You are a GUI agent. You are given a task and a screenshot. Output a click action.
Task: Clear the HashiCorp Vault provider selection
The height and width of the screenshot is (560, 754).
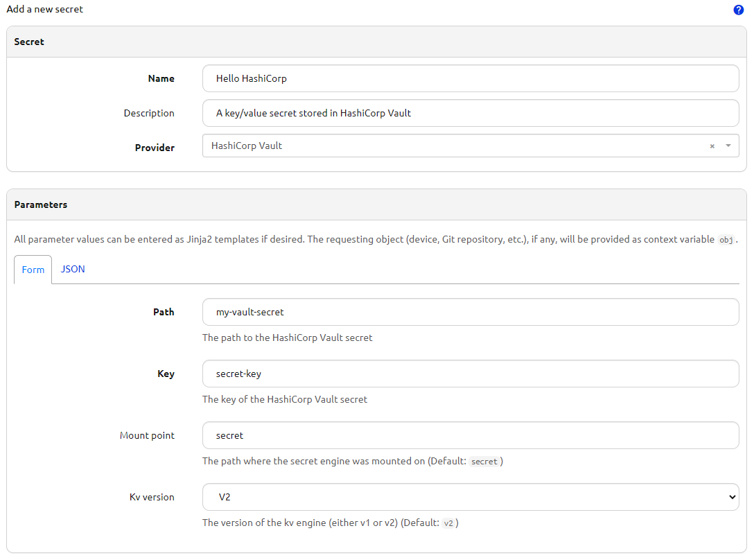coord(712,146)
